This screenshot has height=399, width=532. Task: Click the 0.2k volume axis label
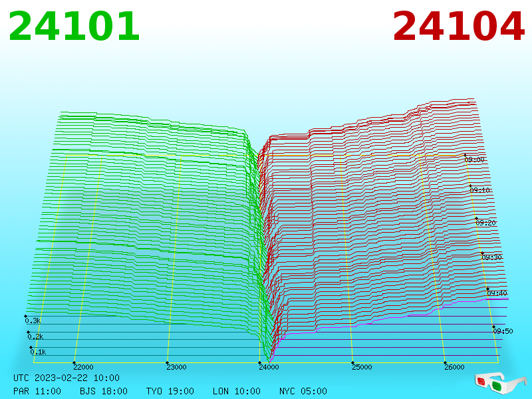click(36, 336)
